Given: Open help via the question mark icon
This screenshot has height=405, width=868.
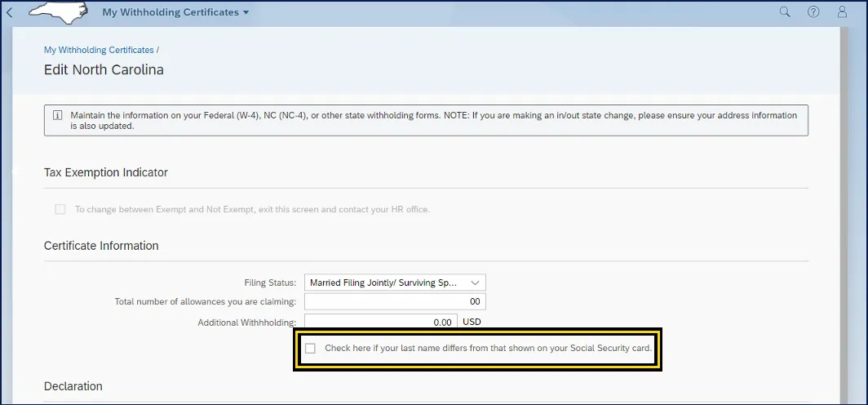Looking at the screenshot, I should 813,12.
